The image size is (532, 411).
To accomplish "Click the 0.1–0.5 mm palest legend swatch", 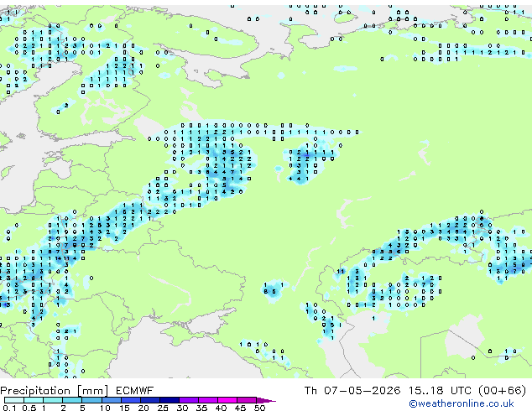I will pos(14,400).
